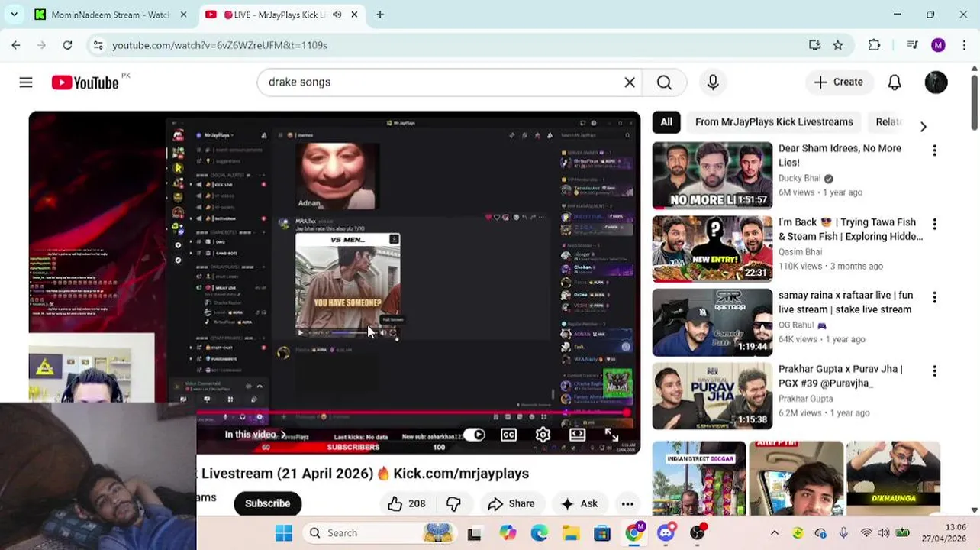Show hidden system tray icons

(x=774, y=533)
